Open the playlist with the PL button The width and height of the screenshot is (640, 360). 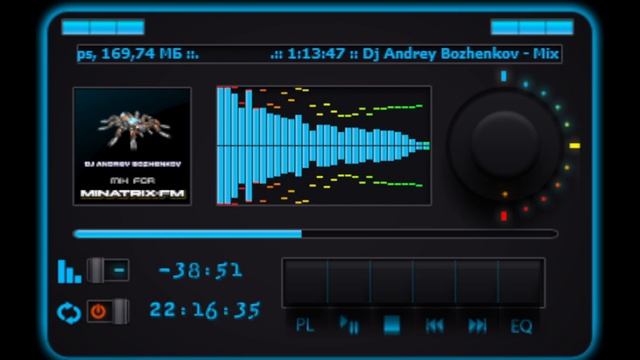305,326
